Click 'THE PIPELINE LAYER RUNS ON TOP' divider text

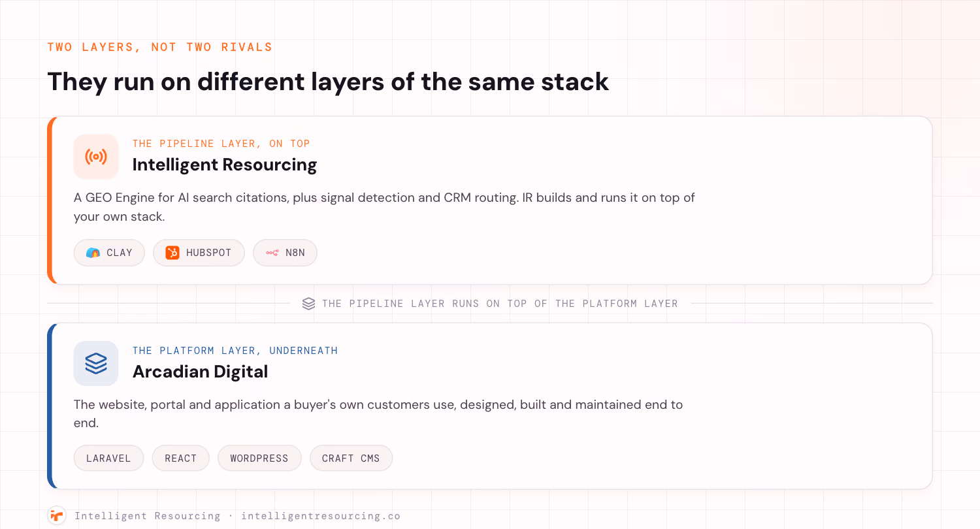tap(500, 304)
